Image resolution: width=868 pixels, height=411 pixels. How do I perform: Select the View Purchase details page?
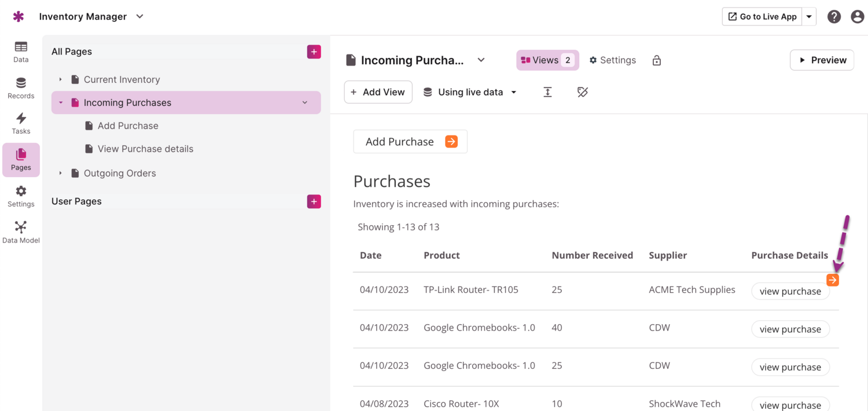tap(145, 149)
